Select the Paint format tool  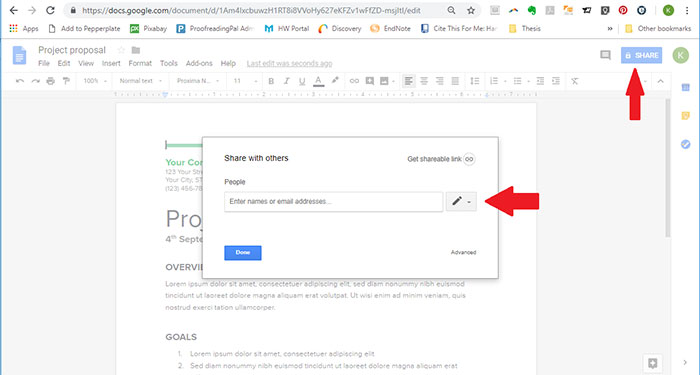pyautogui.click(x=66, y=81)
